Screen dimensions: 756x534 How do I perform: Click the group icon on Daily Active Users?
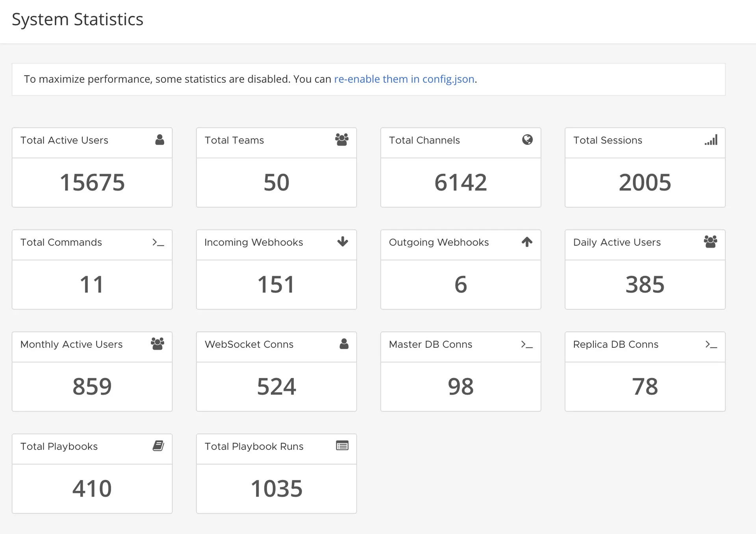point(711,241)
